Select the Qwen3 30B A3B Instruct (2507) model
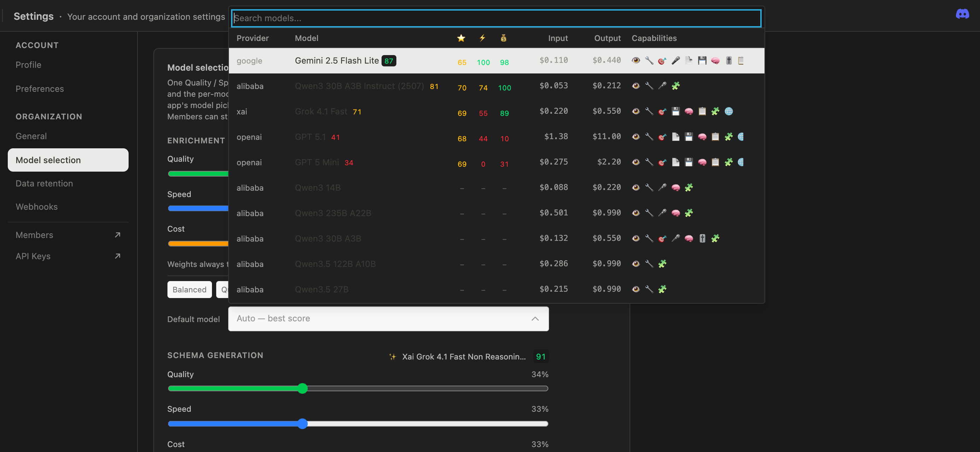This screenshot has height=452, width=980. coord(496,86)
